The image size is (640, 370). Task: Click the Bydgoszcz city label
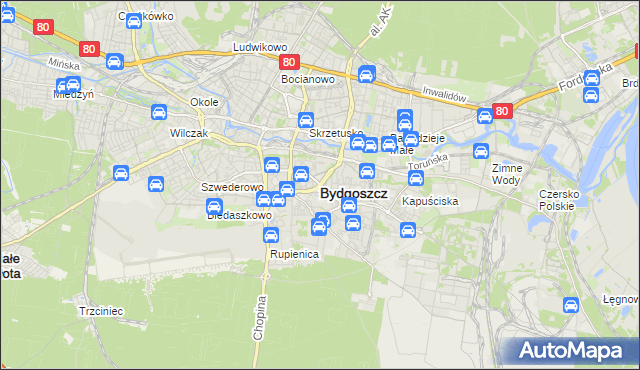pos(353,194)
